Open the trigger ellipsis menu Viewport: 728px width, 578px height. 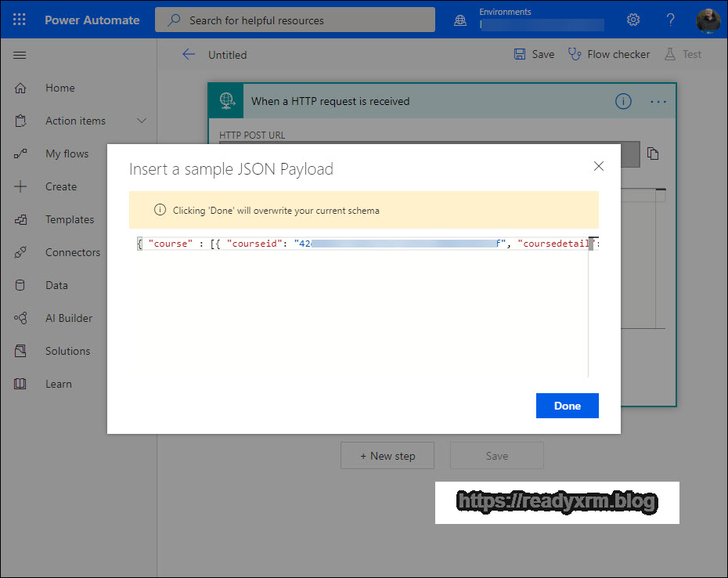point(658,101)
